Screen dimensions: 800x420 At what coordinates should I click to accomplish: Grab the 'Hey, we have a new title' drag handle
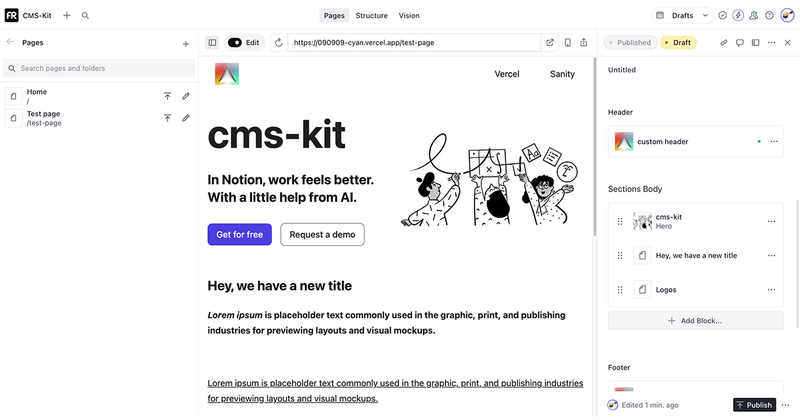620,255
